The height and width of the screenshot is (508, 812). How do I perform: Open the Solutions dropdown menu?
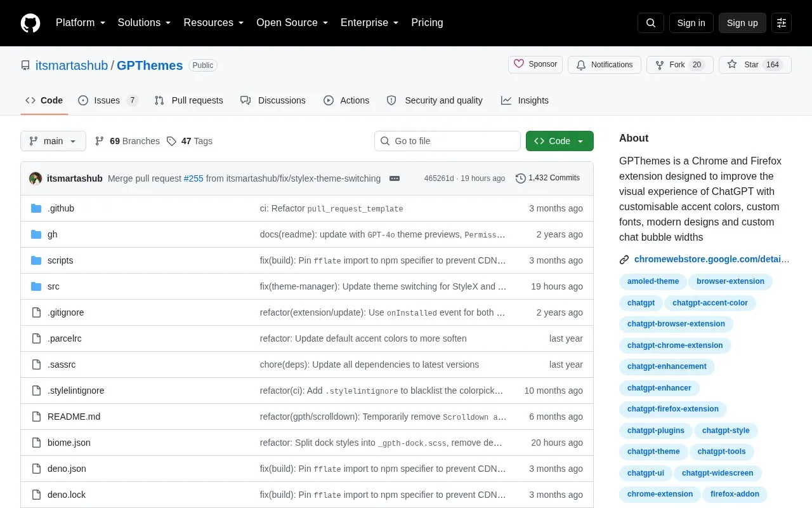click(x=145, y=23)
